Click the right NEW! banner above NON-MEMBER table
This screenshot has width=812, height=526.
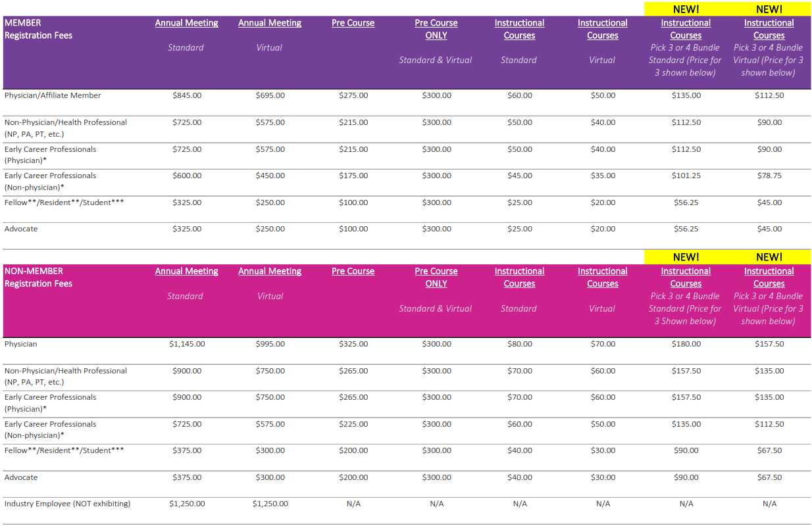(x=769, y=257)
